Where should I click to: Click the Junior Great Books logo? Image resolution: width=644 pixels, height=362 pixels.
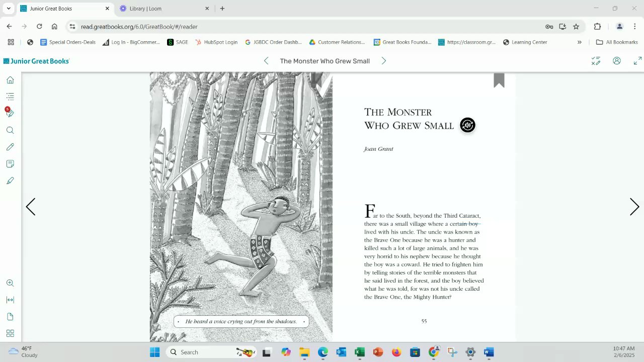[36, 61]
